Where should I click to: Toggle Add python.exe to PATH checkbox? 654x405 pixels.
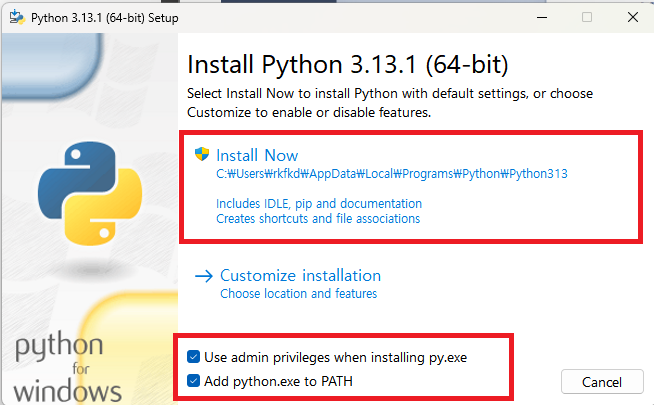point(193,381)
